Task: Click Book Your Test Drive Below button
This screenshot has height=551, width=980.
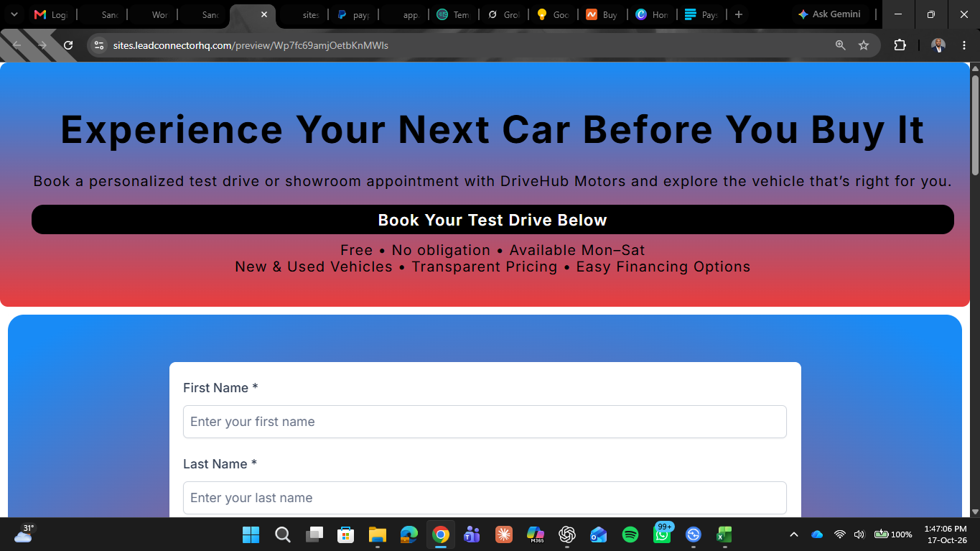Action: (493, 220)
